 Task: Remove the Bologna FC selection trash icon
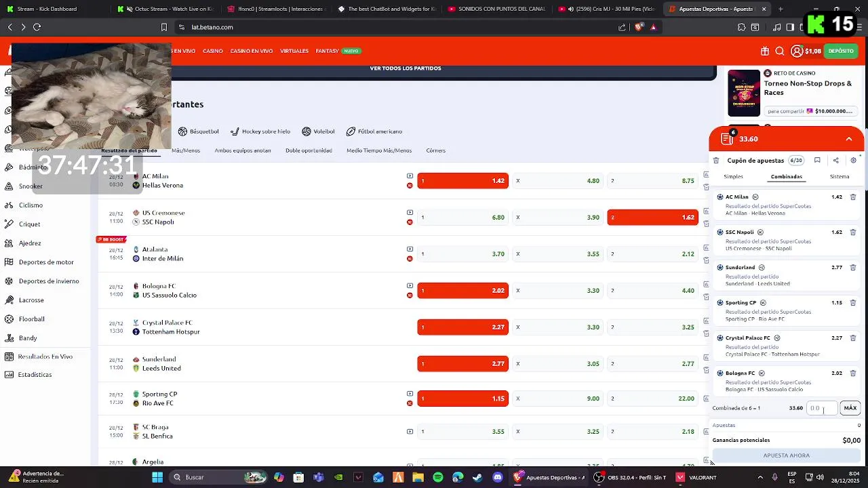853,373
